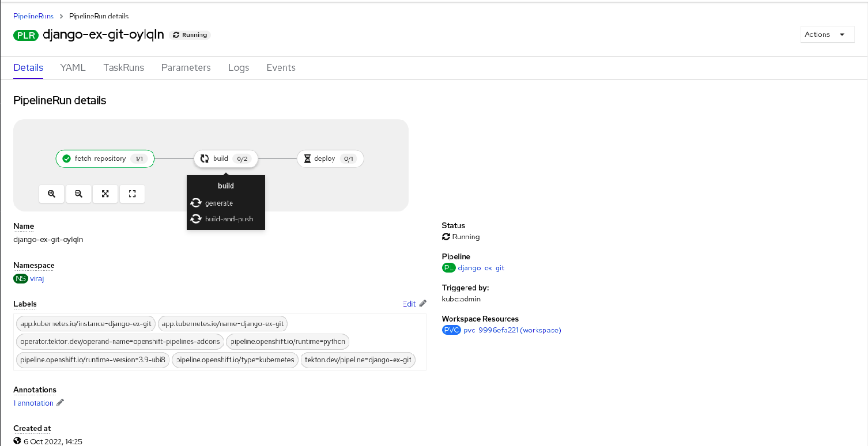Click the running sync icon in build task

pyautogui.click(x=205, y=158)
